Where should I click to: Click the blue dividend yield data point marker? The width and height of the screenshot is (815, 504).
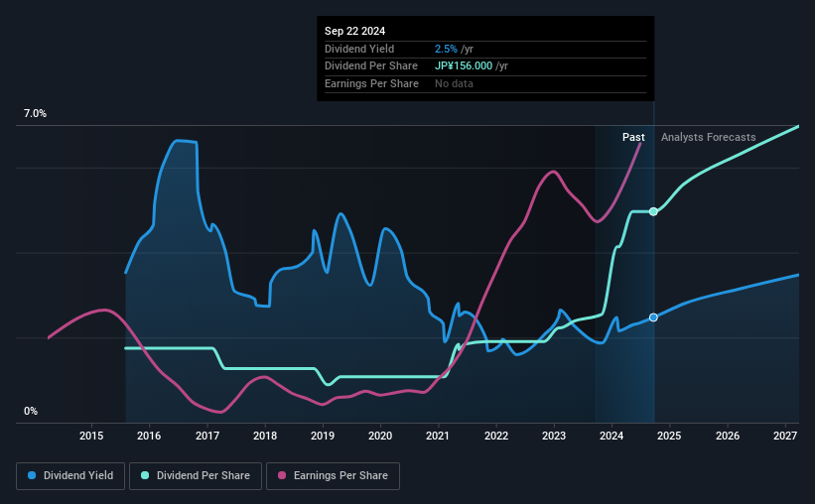click(653, 317)
